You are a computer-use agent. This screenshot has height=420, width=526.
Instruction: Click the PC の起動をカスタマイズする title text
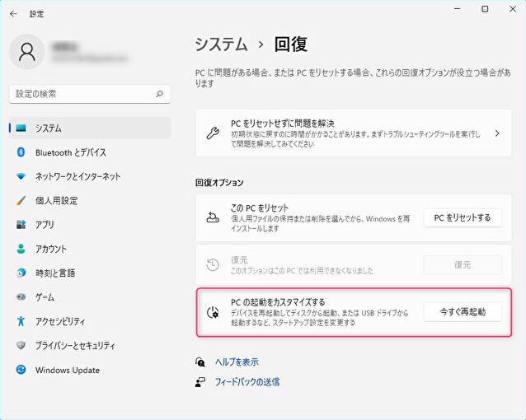[278, 302]
